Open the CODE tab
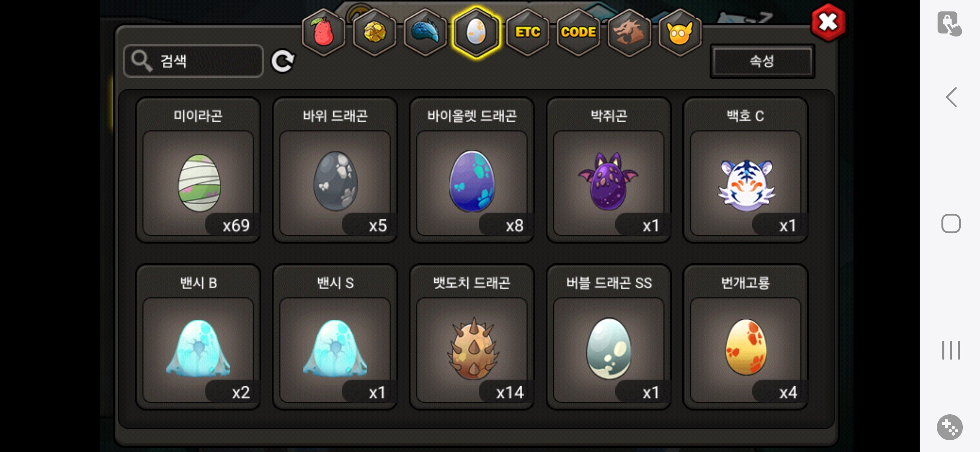980x452 pixels. [578, 32]
